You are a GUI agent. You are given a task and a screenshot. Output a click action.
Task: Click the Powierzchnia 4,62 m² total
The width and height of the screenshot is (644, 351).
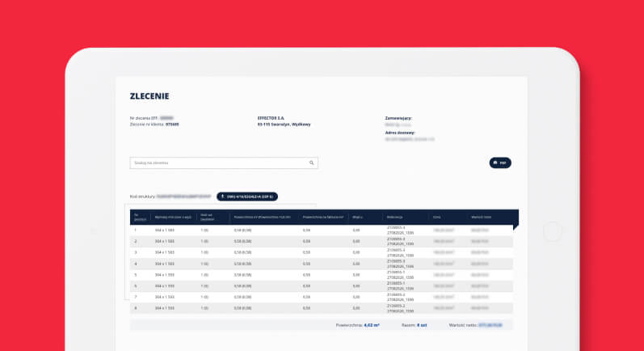click(358, 325)
